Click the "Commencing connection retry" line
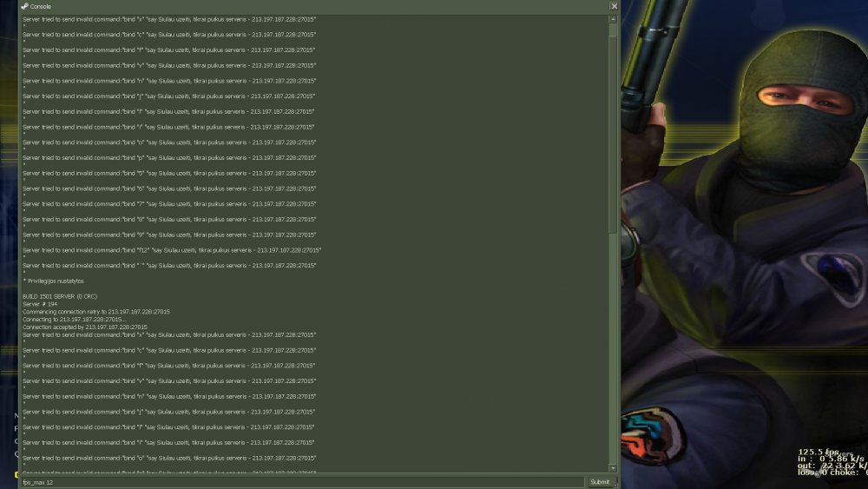The height and width of the screenshot is (489, 868). pyautogui.click(x=96, y=313)
